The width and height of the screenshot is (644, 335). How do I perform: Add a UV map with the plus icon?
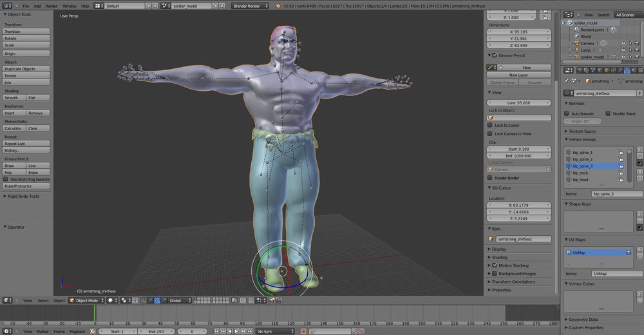639,249
